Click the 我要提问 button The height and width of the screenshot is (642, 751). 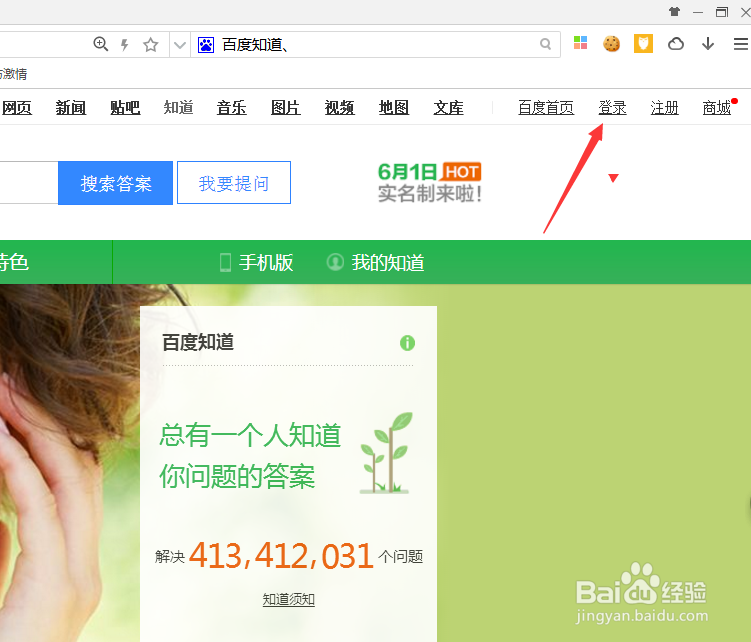coord(234,183)
